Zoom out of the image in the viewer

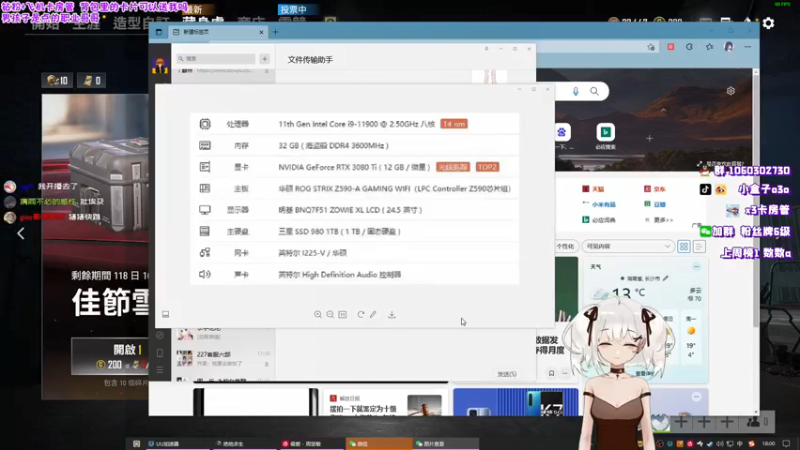330,314
